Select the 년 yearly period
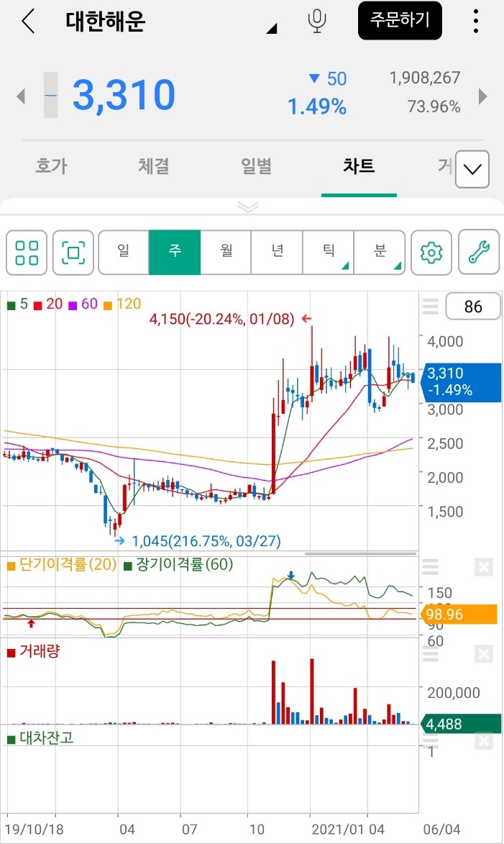This screenshot has width=504, height=844. click(x=277, y=253)
